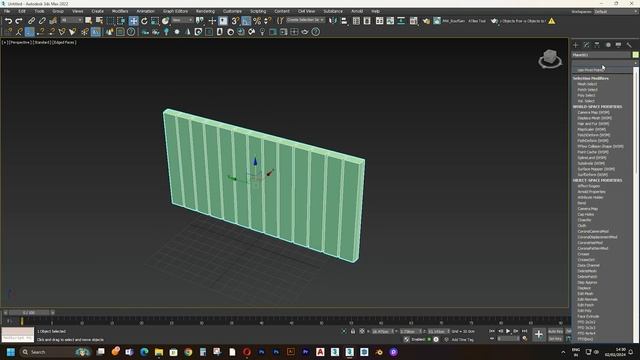Pick the Bind to Space Warp tool

(x=53, y=21)
